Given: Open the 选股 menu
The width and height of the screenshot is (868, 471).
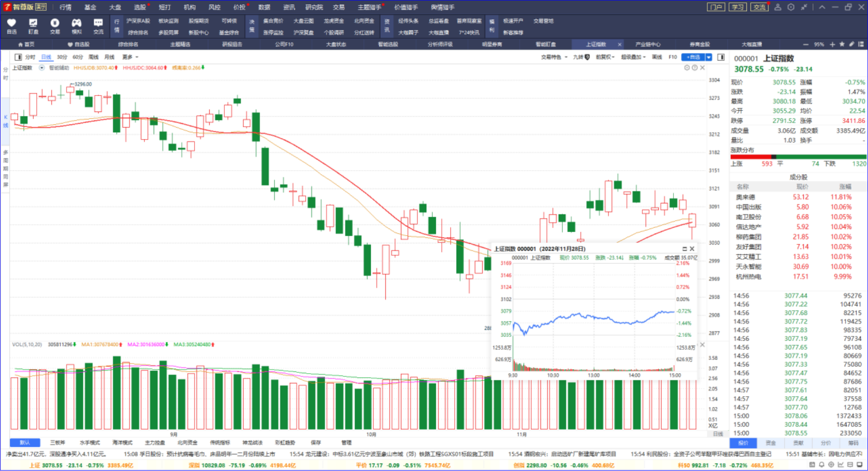Looking at the screenshot, I should 140,7.
